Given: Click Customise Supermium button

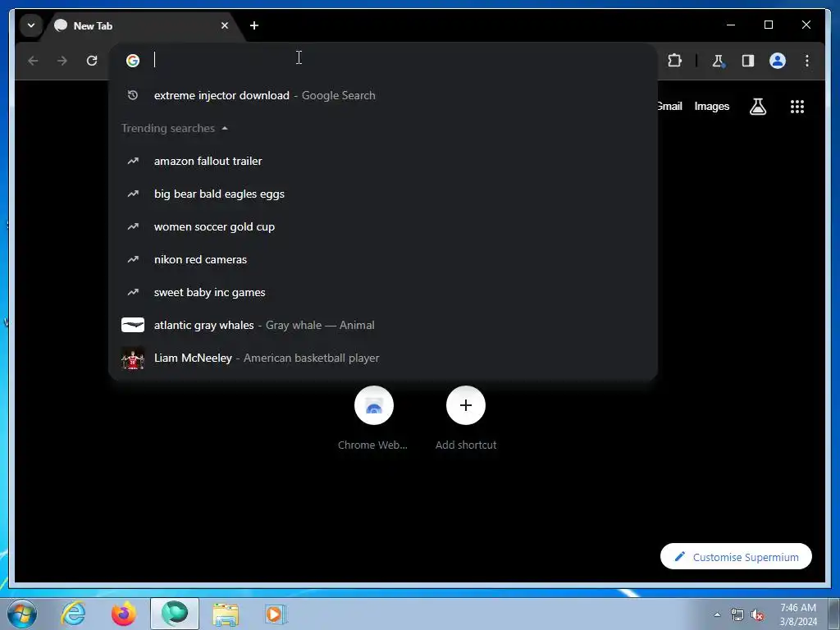Looking at the screenshot, I should pos(736,557).
